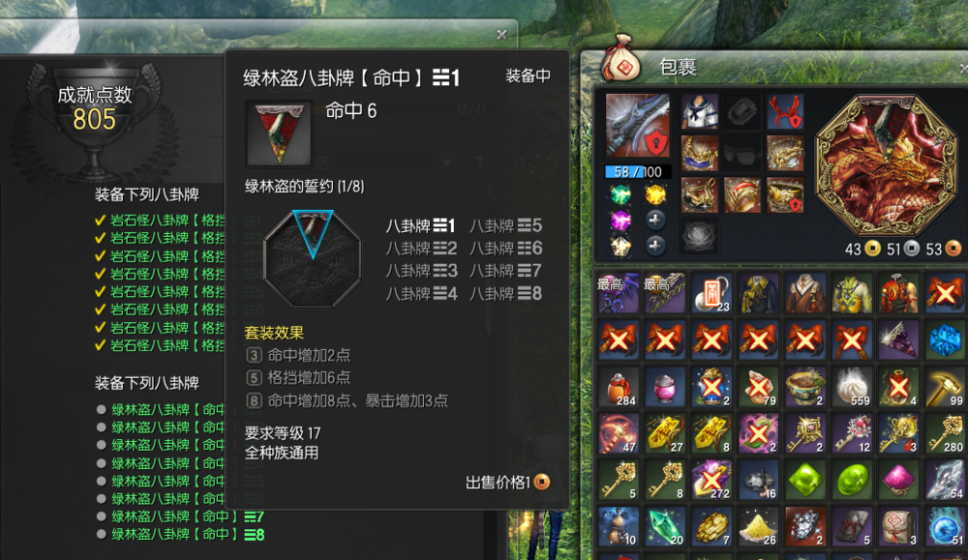The image size is (968, 560).
Task: Click the upper plus gem socket slot
Action: tap(655, 220)
